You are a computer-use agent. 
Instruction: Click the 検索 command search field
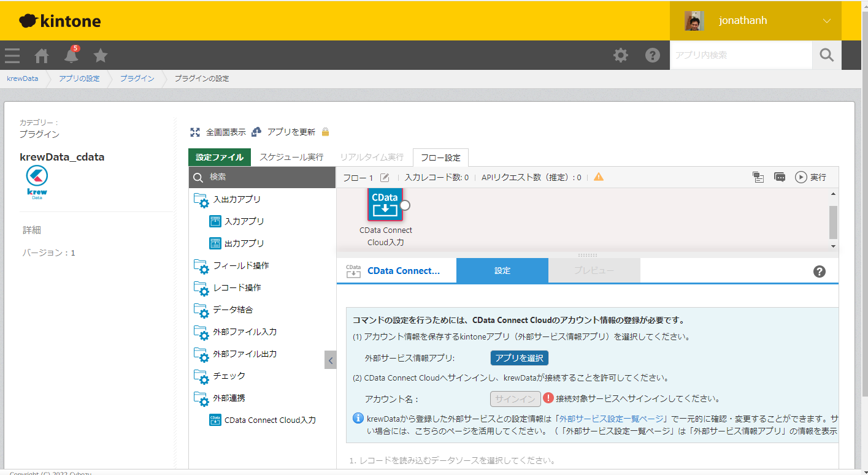[262, 177]
